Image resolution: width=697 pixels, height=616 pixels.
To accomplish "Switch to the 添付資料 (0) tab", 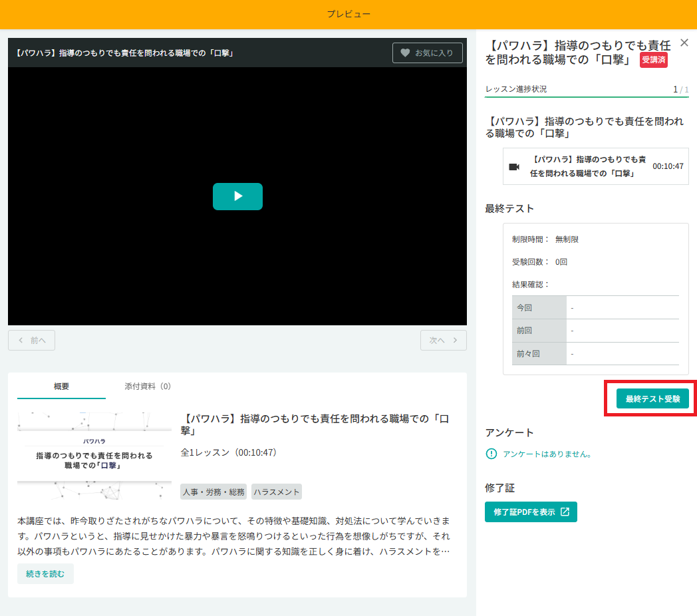I will tap(148, 386).
